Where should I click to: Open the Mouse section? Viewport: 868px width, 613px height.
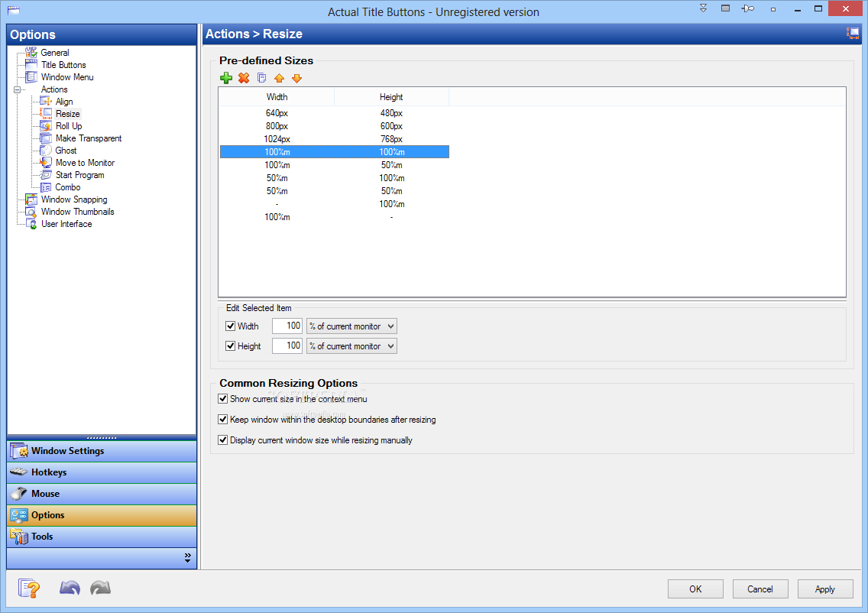(x=102, y=494)
